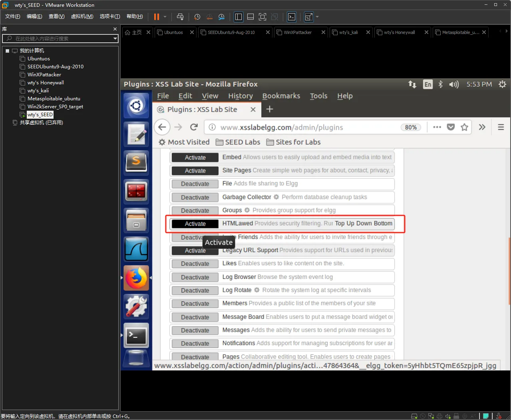511x420 pixels.
Task: Click the stretch guest display icon
Action: 308,17
